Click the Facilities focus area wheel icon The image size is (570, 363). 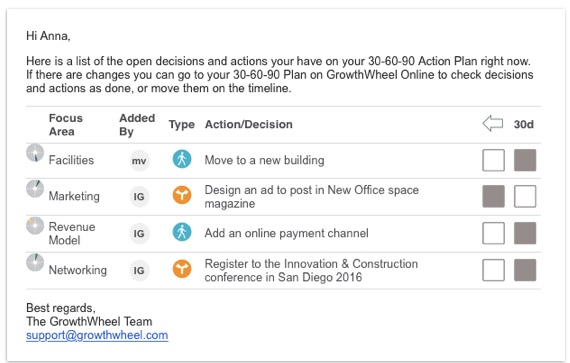coord(35,153)
